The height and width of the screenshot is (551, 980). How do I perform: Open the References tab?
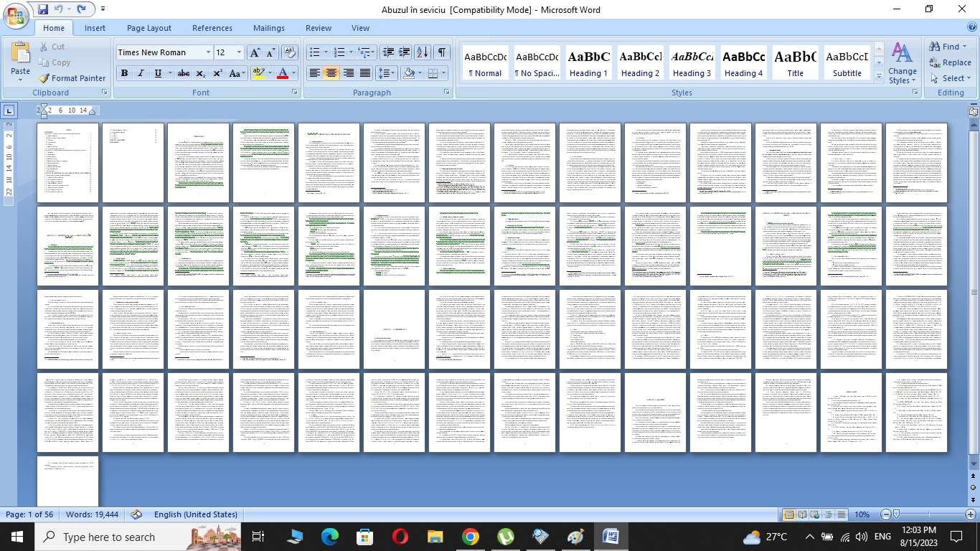point(212,28)
